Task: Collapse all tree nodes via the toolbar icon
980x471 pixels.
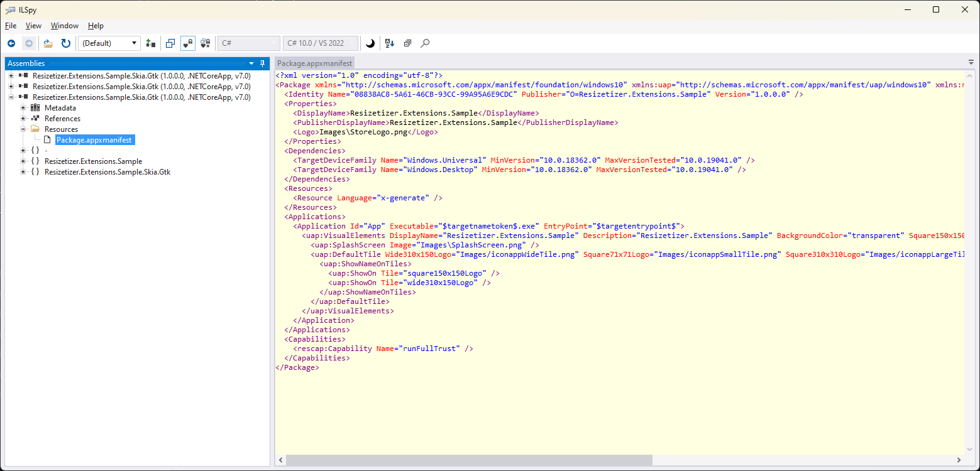Action: click(x=407, y=43)
